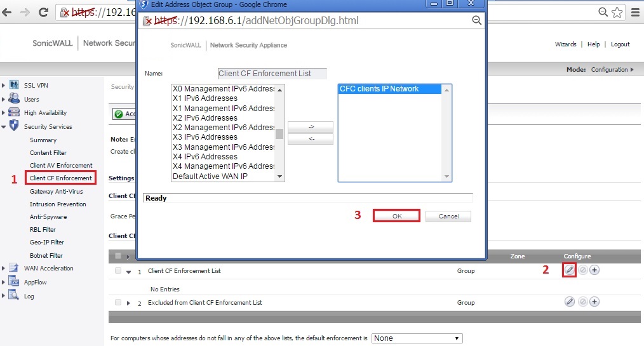Reload the page with the browser refresh icon
Viewport: 644px width, 346px height.
pyautogui.click(x=44, y=12)
